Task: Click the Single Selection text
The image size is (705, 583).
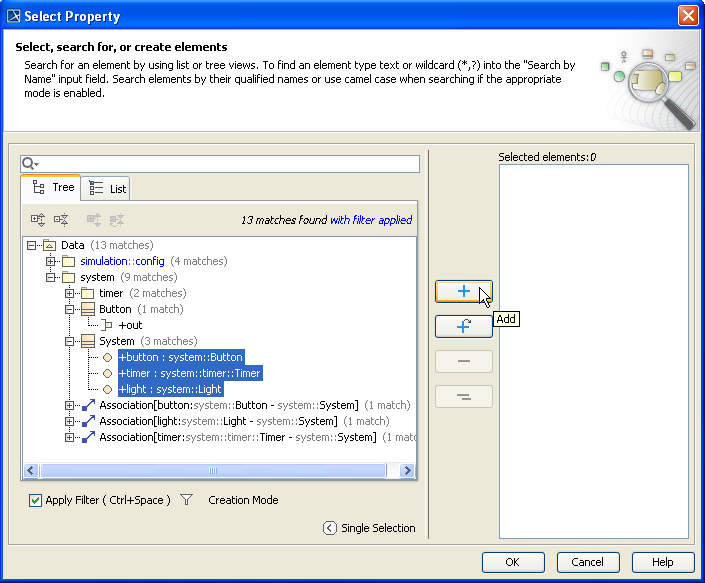Action: click(x=378, y=528)
